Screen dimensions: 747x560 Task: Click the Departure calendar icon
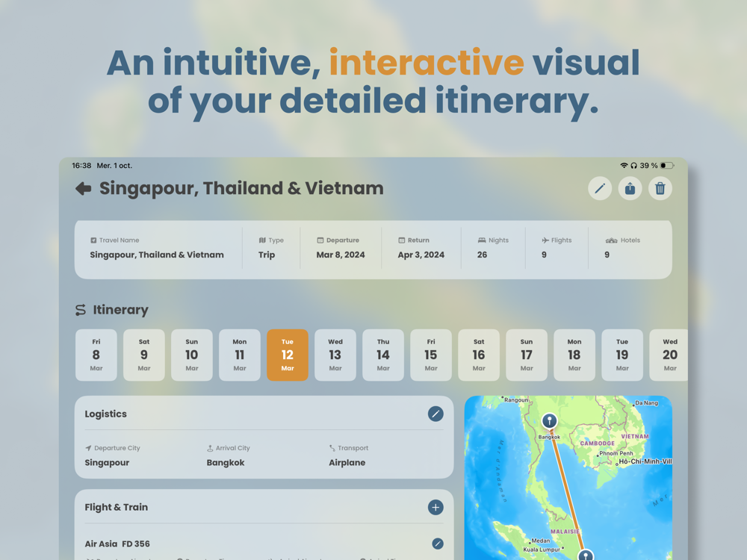coord(320,240)
